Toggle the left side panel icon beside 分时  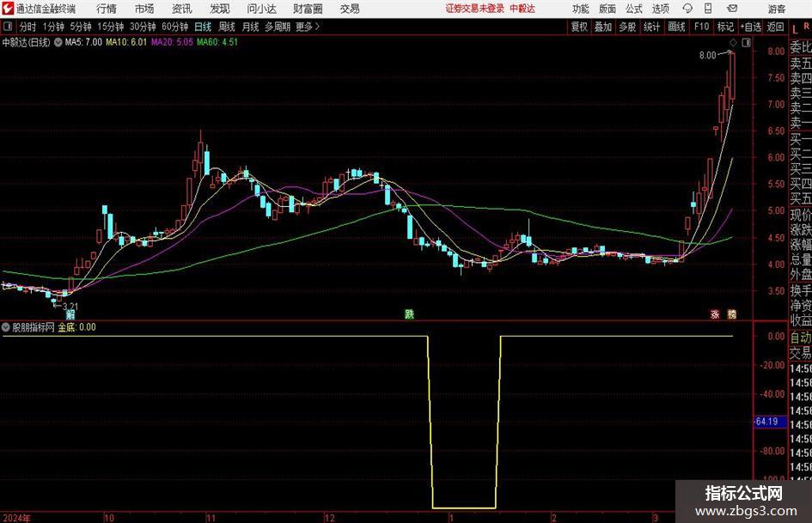point(8,27)
